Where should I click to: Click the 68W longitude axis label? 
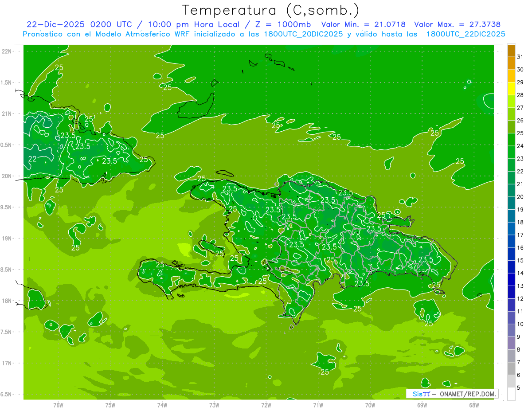[x=473, y=405]
